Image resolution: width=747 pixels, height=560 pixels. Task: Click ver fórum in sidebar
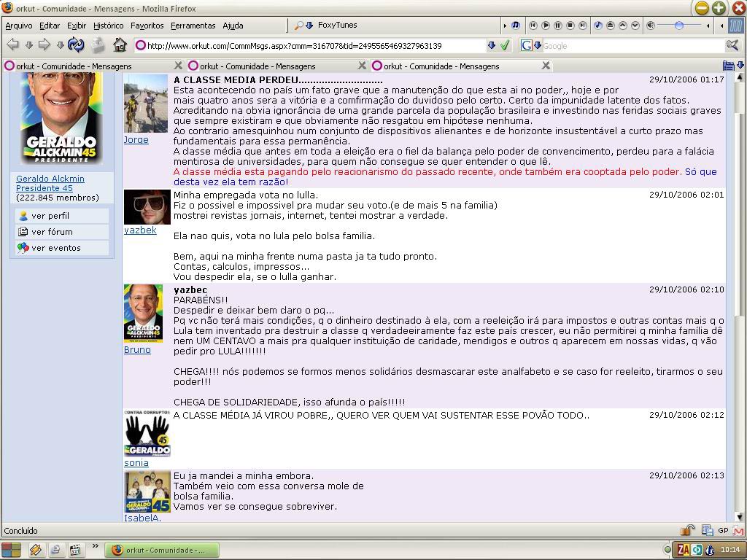point(62,232)
